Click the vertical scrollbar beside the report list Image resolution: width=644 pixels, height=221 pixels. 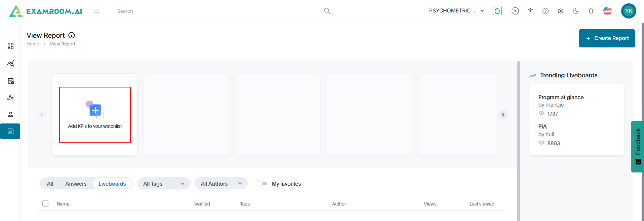pos(518,141)
